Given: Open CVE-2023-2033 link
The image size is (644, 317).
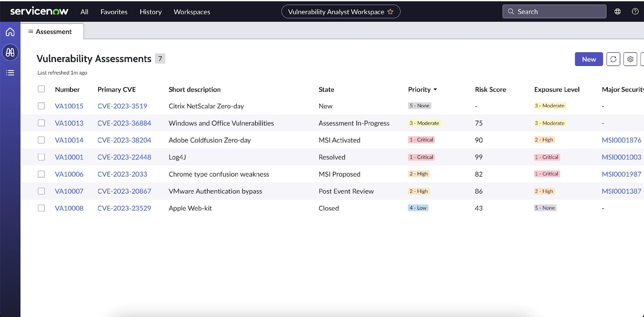Looking at the screenshot, I should point(122,174).
